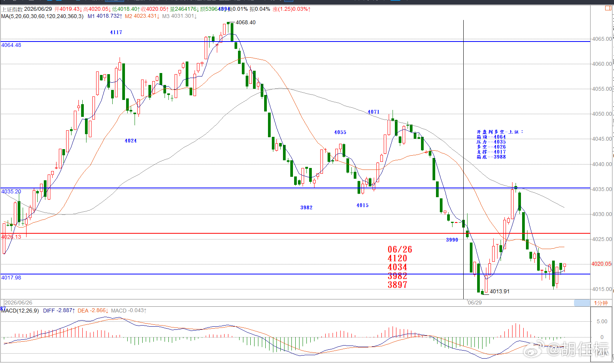Click the 开盘判多空-上证 note heading
The width and height of the screenshot is (614, 364).
pos(500,132)
